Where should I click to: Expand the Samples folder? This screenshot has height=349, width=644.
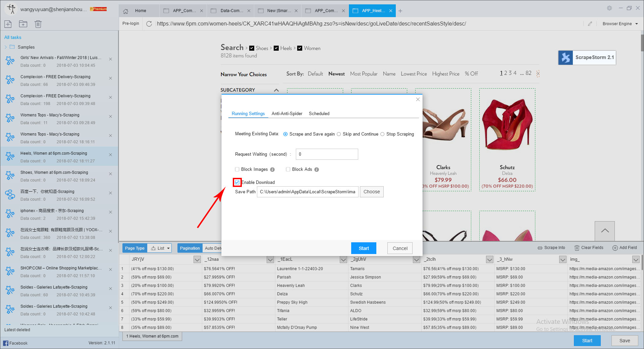coord(6,47)
